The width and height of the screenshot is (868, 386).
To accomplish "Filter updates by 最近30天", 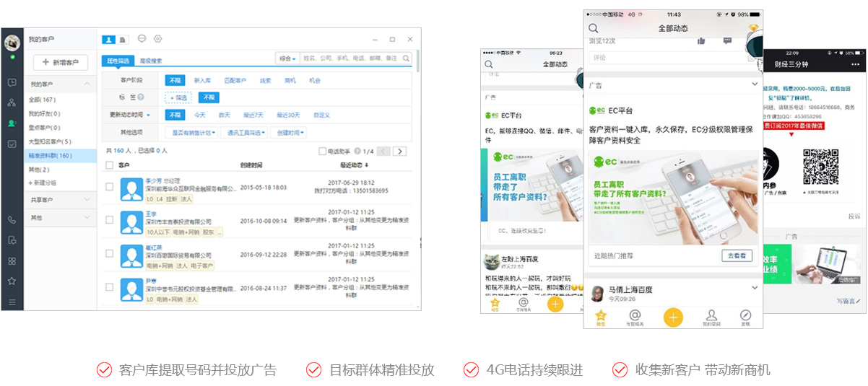I will (288, 115).
